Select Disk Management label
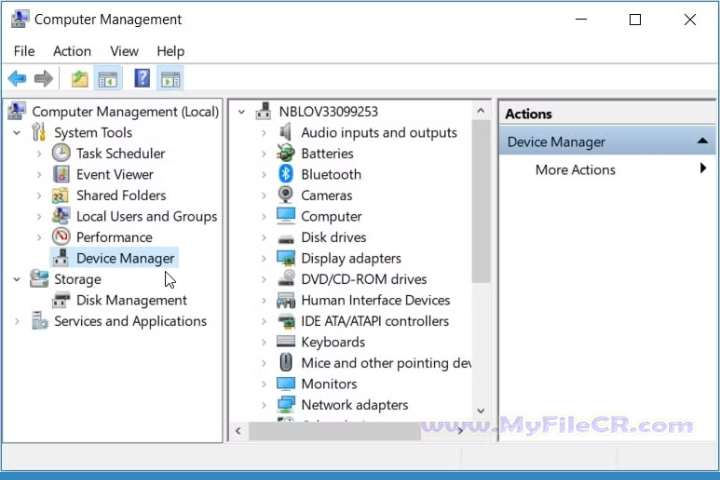Image resolution: width=720 pixels, height=480 pixels. (131, 300)
